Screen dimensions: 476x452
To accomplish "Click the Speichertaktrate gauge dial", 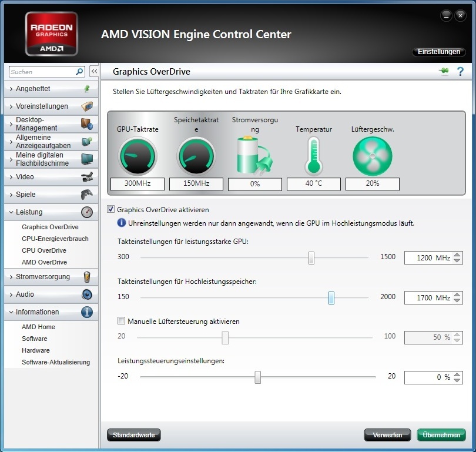I will point(196,156).
